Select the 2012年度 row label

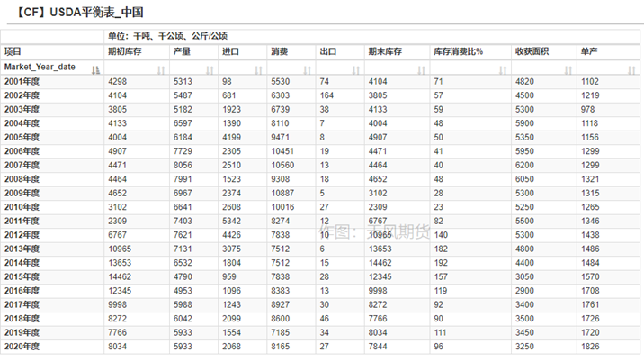tap(22, 235)
